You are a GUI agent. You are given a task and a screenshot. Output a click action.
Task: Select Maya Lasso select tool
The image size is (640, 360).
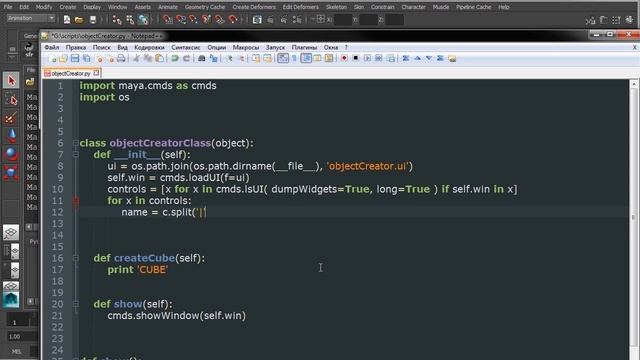11,99
